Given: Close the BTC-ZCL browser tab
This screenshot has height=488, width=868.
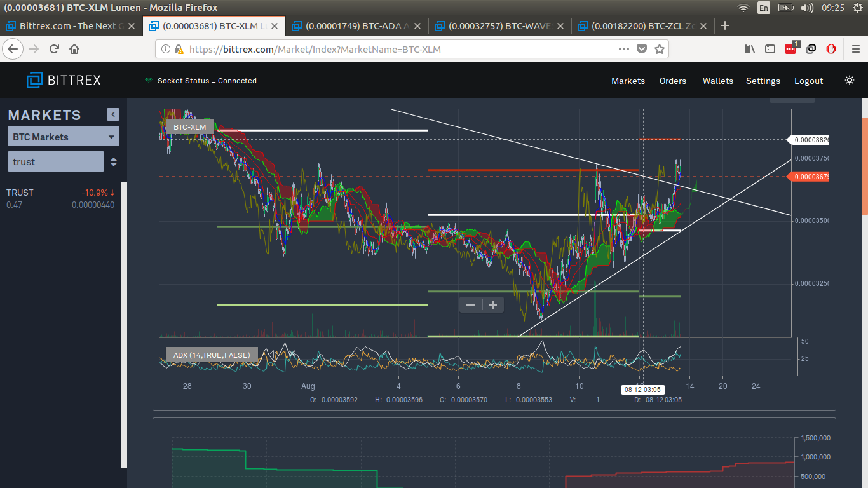Looking at the screenshot, I should click(x=703, y=26).
